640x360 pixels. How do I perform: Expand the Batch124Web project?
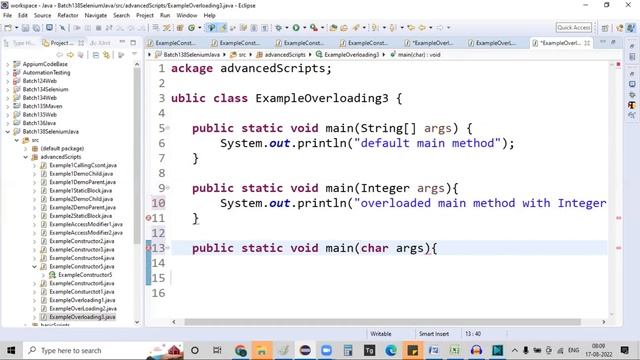(x=7, y=81)
